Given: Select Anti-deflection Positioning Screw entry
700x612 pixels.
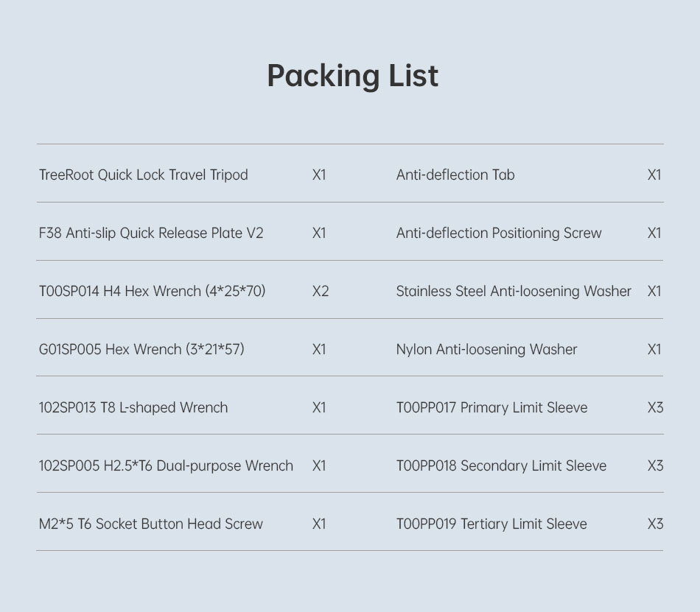Looking at the screenshot, I should pyautogui.click(x=499, y=233).
